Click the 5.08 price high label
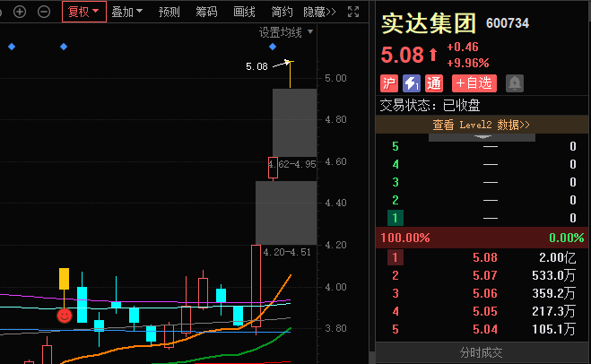591x364 pixels. (x=256, y=66)
